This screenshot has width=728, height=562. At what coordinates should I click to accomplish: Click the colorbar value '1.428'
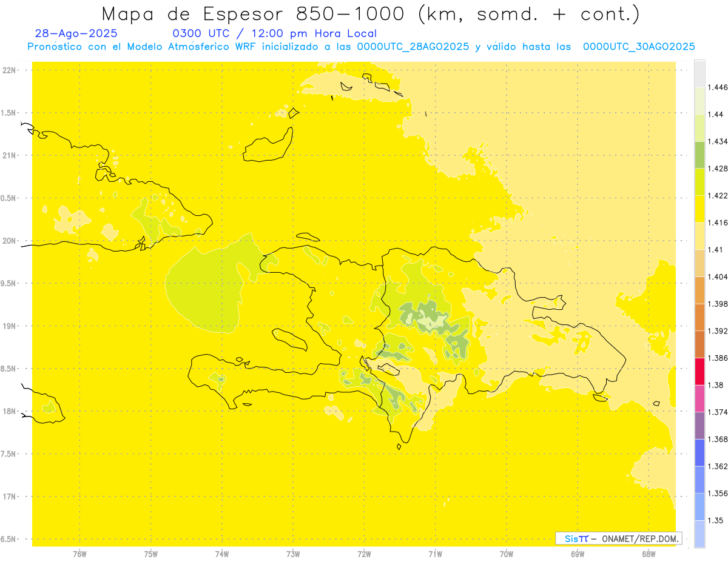pyautogui.click(x=718, y=169)
